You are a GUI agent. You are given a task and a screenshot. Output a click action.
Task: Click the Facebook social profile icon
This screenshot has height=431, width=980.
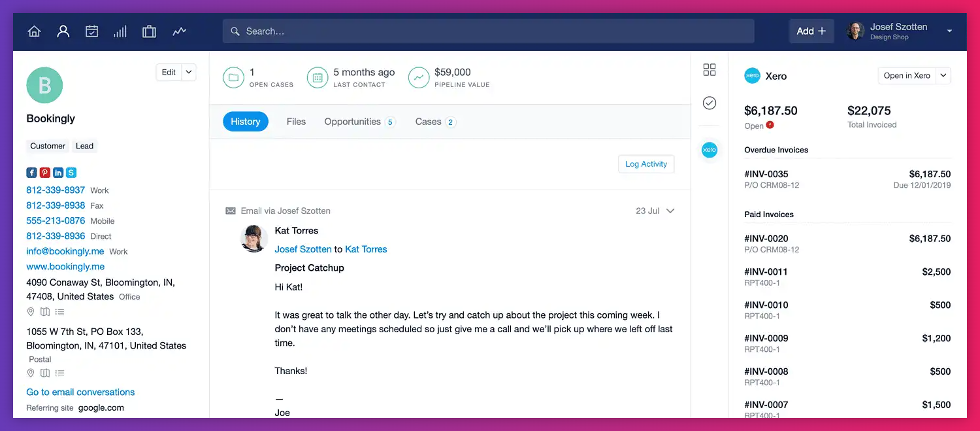(31, 173)
